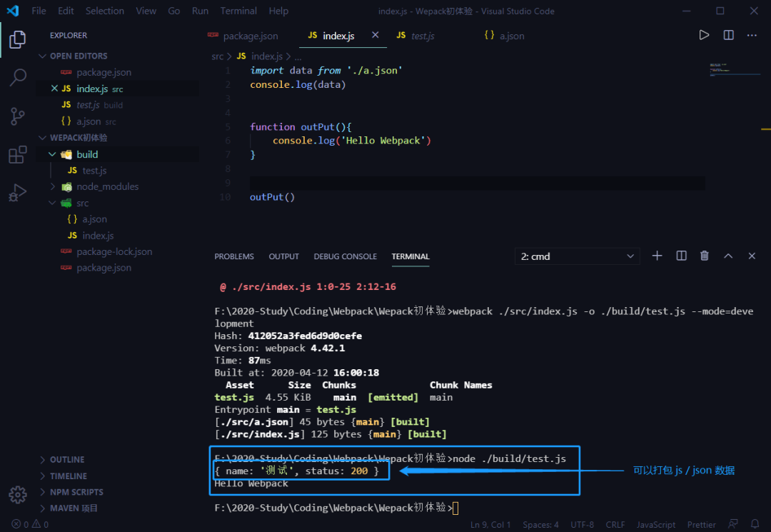771x532 pixels.
Task: Expand the node_modules folder
Action: 107,186
